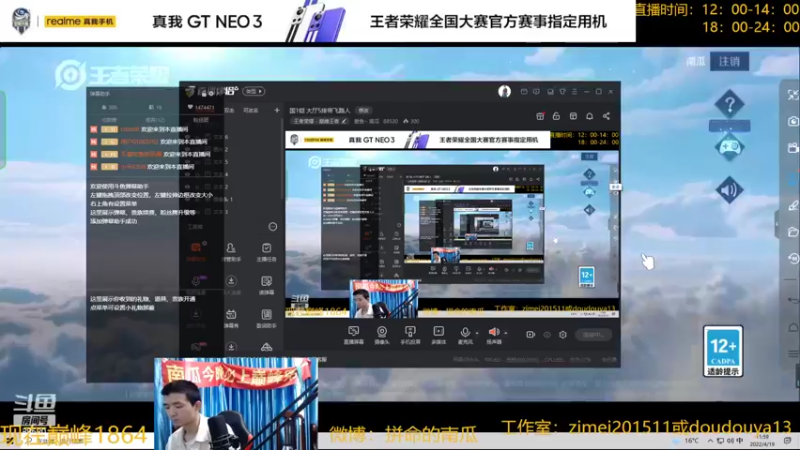Image resolution: width=800 pixels, height=450 pixels.
Task: Open the sidebar three-line menu icon
Action: pyautogui.click(x=793, y=354)
